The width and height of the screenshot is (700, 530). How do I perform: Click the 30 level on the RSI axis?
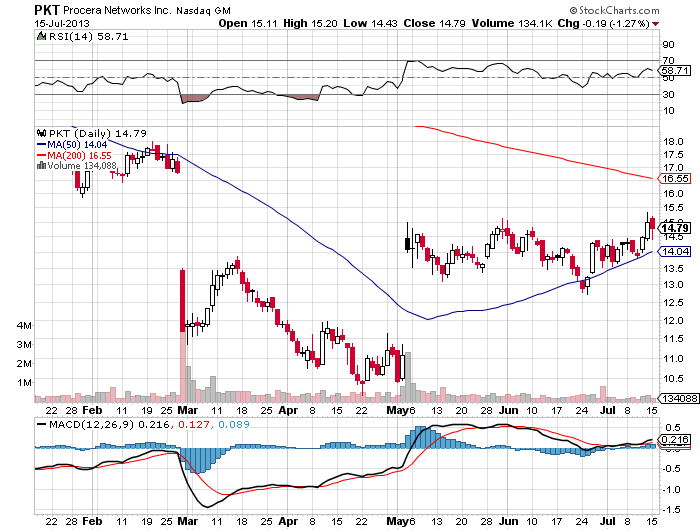[x=668, y=94]
